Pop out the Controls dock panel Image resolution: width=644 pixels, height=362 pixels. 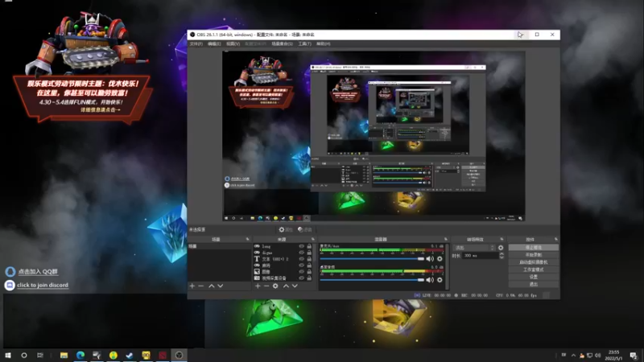556,239
